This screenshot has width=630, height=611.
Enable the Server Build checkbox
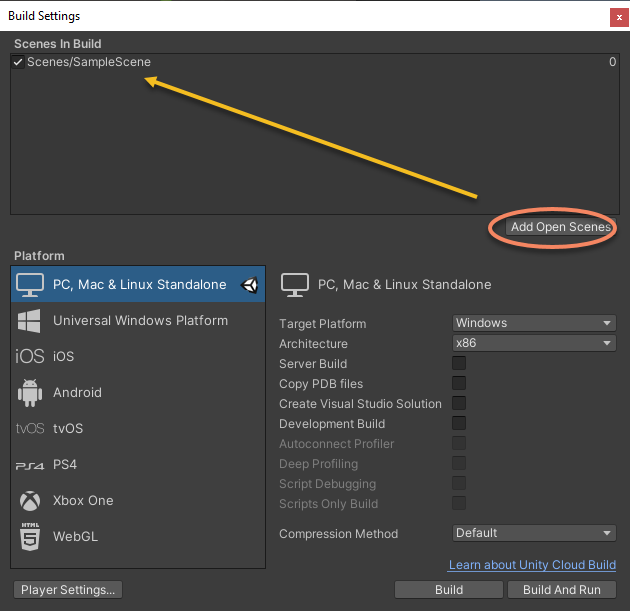point(459,364)
